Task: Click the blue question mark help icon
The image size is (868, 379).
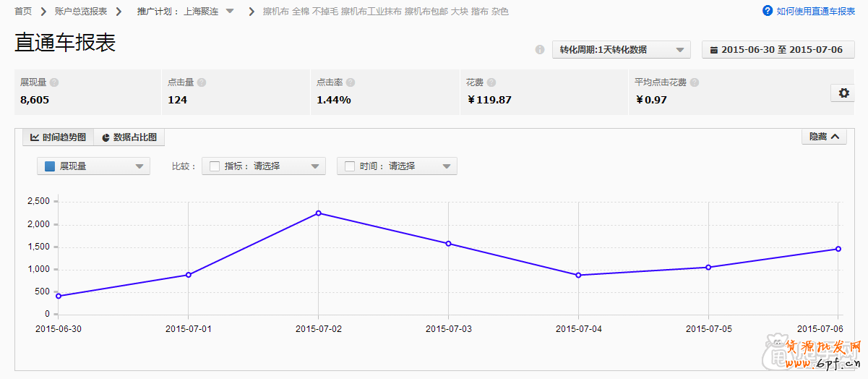Action: pos(768,11)
